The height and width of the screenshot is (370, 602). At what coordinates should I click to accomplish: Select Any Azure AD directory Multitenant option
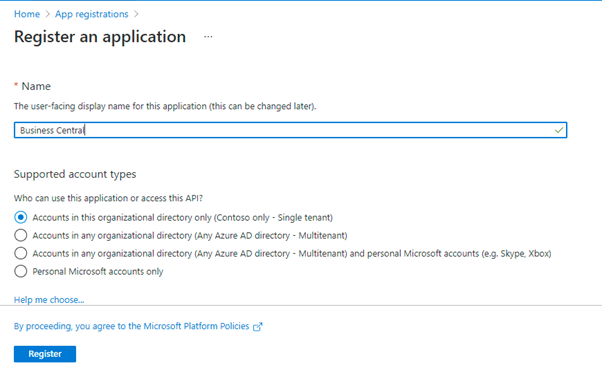click(x=21, y=235)
